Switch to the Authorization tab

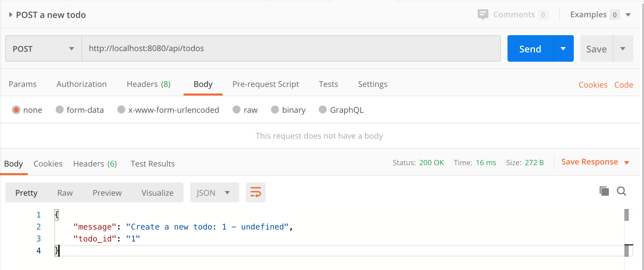[x=81, y=84]
